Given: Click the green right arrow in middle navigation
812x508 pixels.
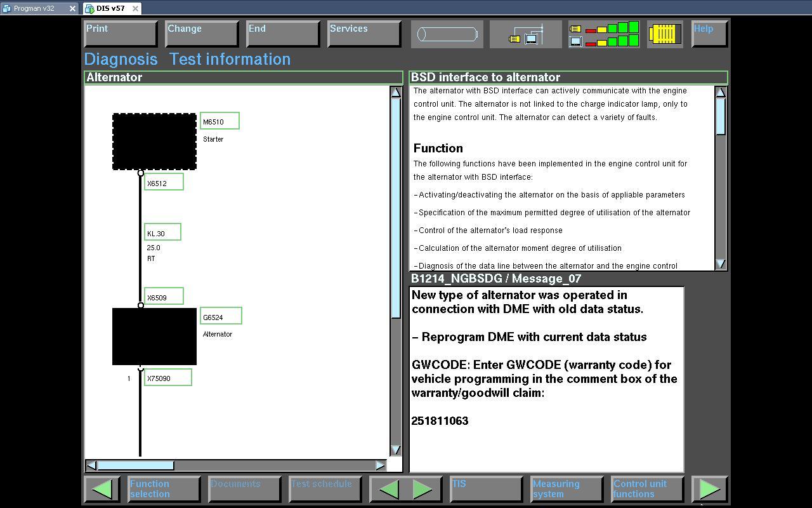Looking at the screenshot, I should point(423,489).
